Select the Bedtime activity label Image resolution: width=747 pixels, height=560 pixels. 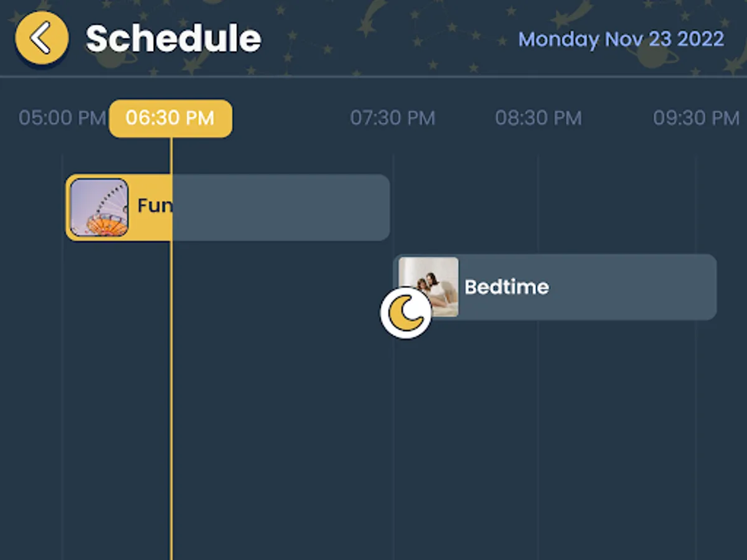pyautogui.click(x=507, y=287)
